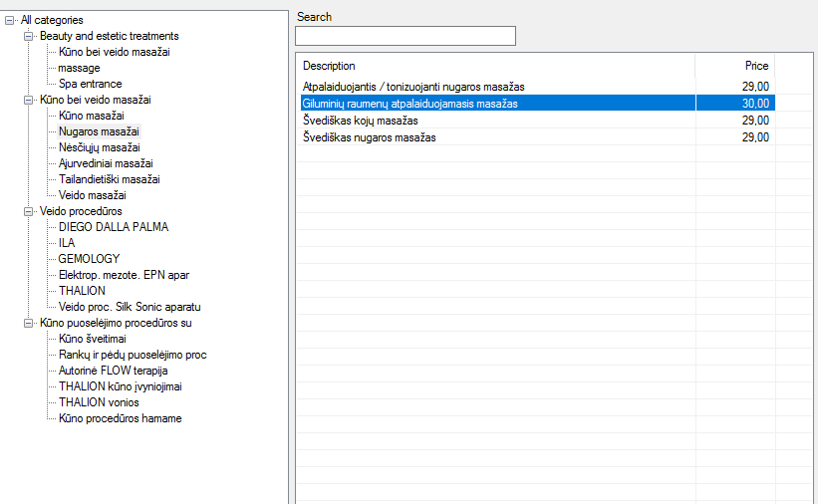Viewport: 818px width, 504px height.
Task: Select the DIEGO DALLA PALMA category
Action: (x=114, y=227)
